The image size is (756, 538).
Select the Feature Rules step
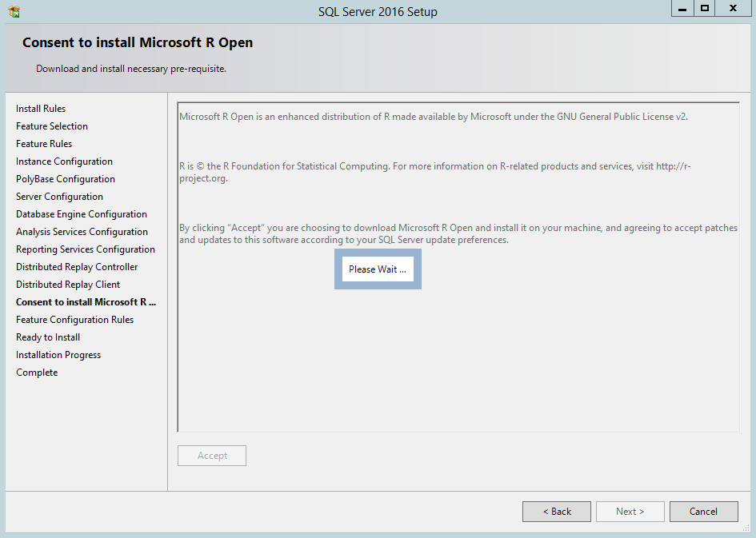42,143
